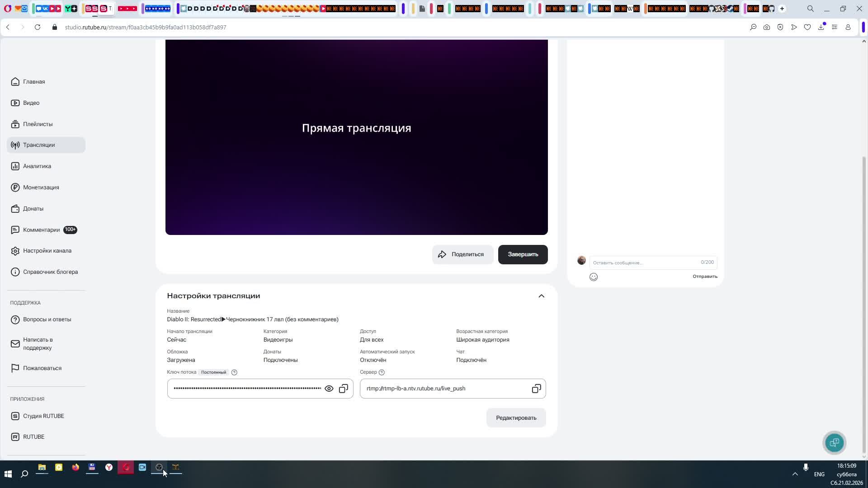Image resolution: width=868 pixels, height=488 pixels.
Task: Click the browser page reload icon
Action: tap(38, 27)
